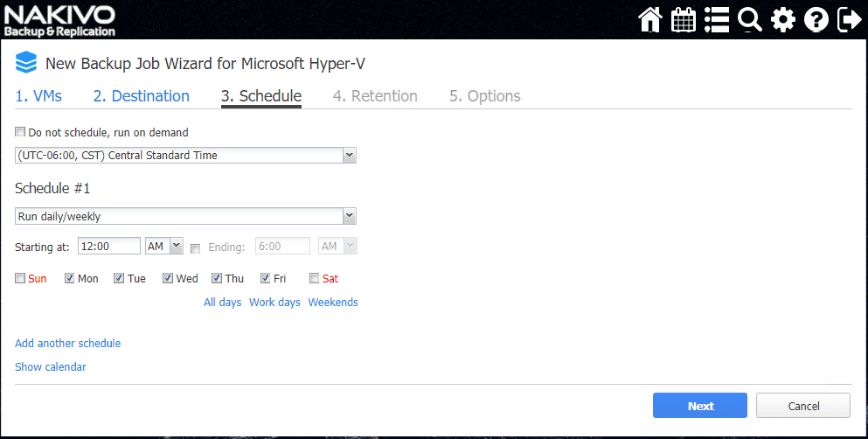This screenshot has width=868, height=439.
Task: Click the Log out icon
Action: click(849, 19)
